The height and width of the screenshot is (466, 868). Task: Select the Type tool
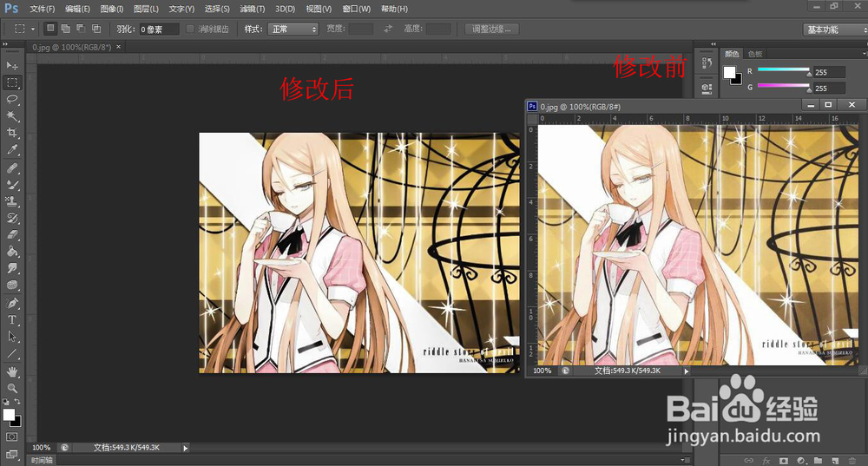(12, 320)
